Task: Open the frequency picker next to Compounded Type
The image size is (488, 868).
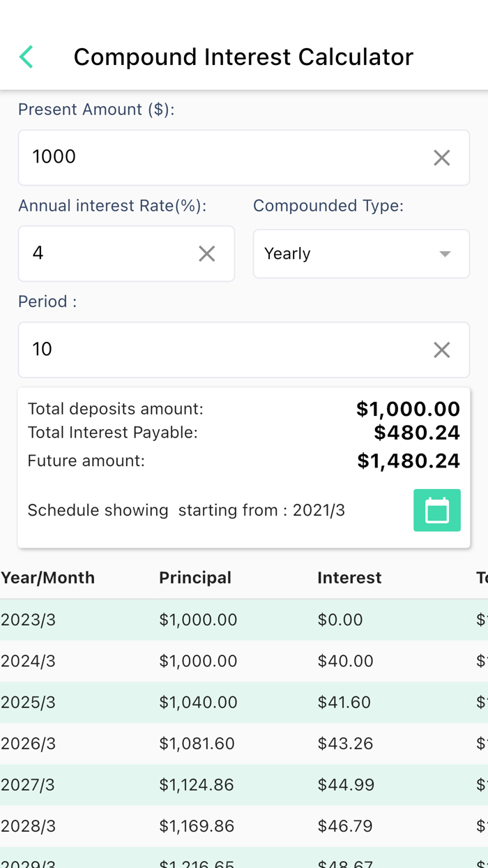Action: pyautogui.click(x=360, y=253)
